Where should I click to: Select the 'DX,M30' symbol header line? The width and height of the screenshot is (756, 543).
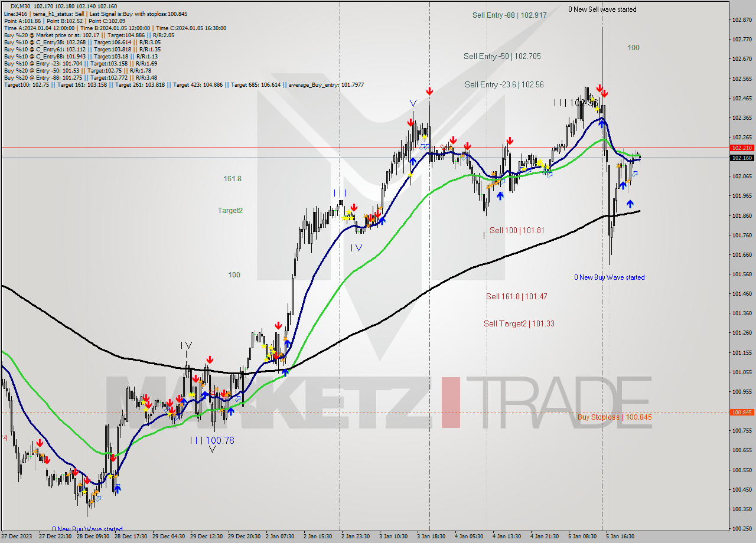(63, 6)
